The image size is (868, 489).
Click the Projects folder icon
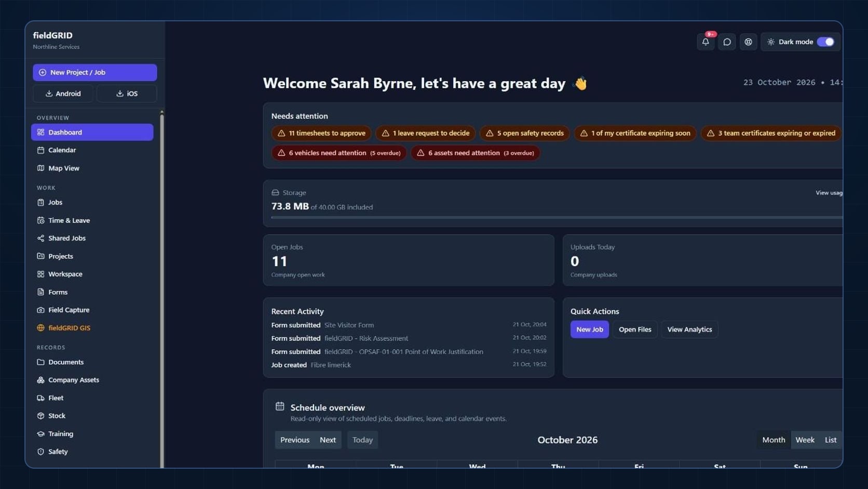coord(40,256)
